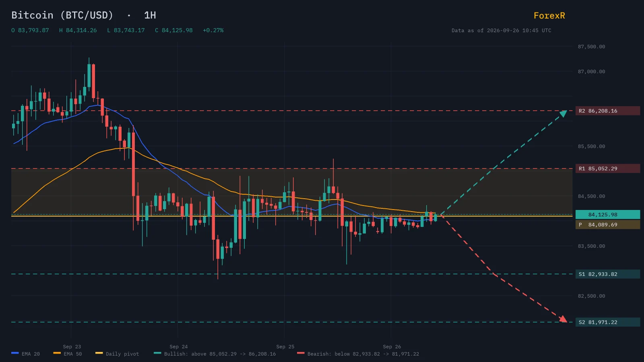This screenshot has height=362, width=644.
Task: Click the Sep 26 date axis label
Action: point(392,347)
